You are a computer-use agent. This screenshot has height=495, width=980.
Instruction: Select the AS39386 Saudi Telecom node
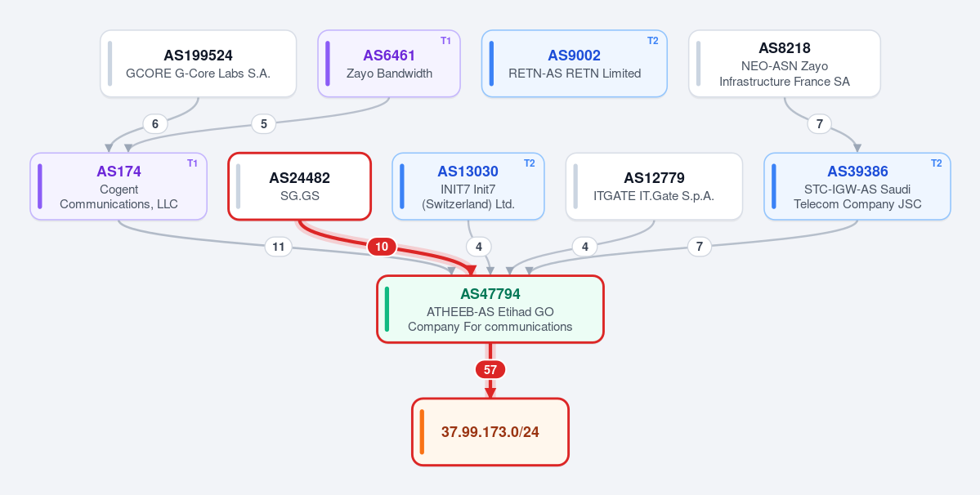(x=857, y=186)
